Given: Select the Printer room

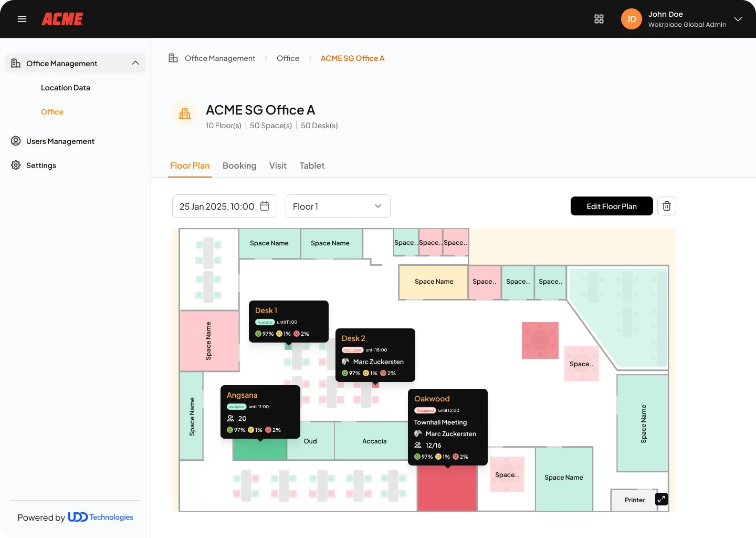Looking at the screenshot, I should click(x=634, y=500).
